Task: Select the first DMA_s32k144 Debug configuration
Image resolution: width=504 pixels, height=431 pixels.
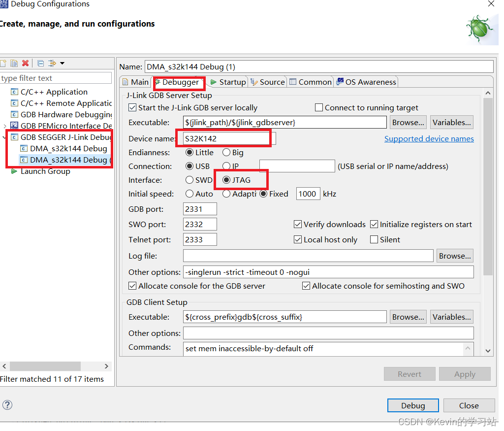Action: click(x=64, y=150)
